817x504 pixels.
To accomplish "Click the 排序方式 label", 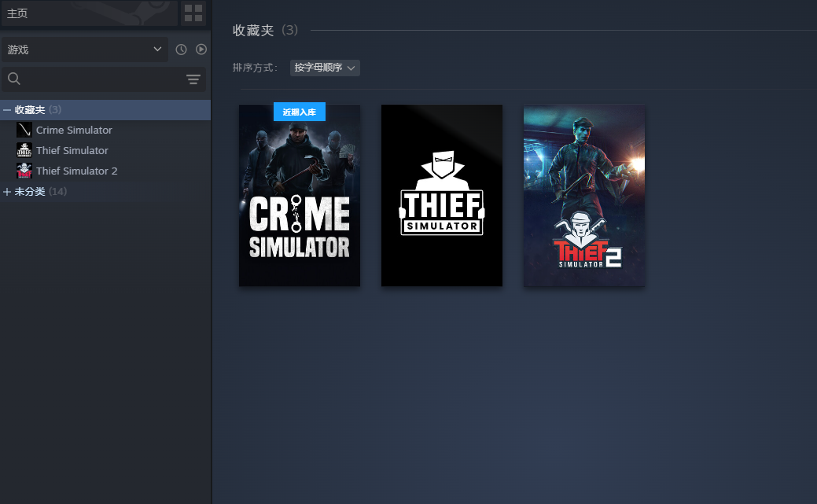I will [256, 68].
